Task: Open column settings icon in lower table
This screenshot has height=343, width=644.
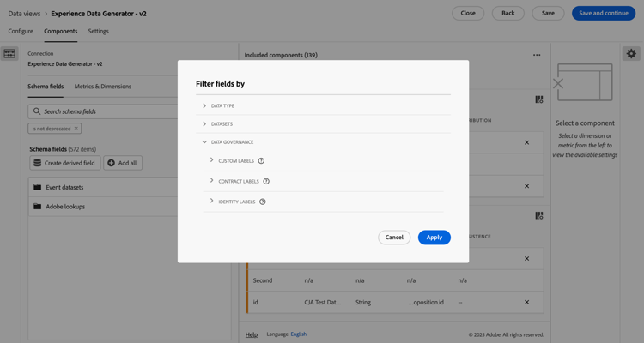Action: pos(539,216)
